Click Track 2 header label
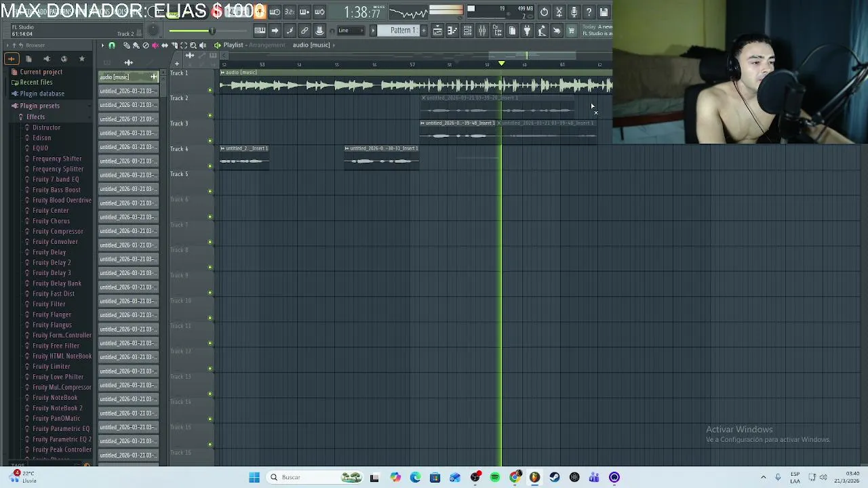 pyautogui.click(x=179, y=98)
